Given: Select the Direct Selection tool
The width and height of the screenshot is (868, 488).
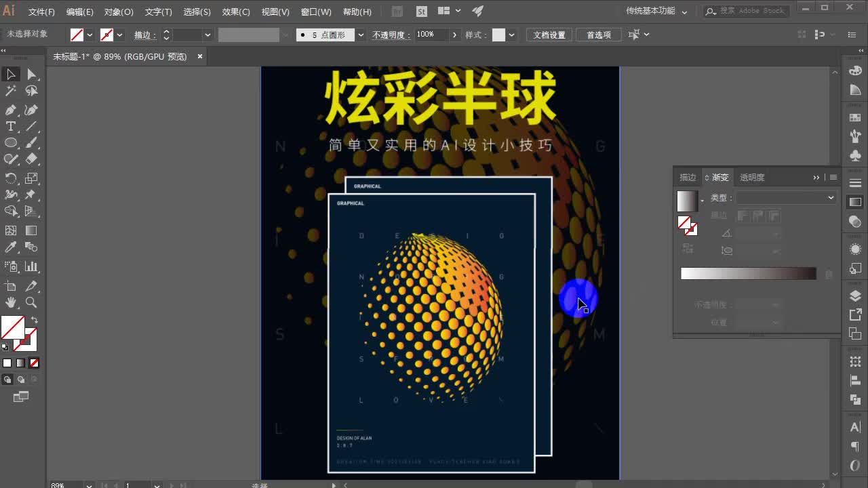Looking at the screenshot, I should click(x=31, y=75).
